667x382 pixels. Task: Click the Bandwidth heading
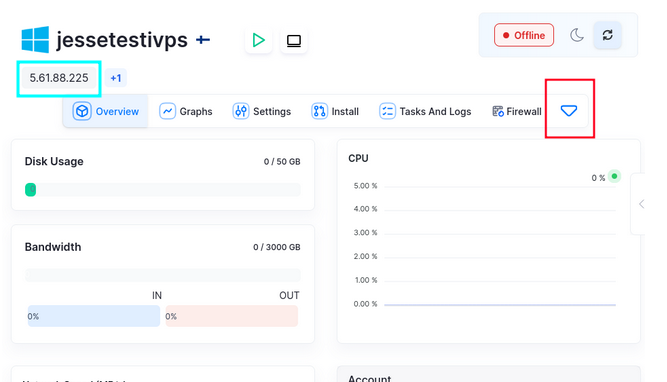[53, 247]
